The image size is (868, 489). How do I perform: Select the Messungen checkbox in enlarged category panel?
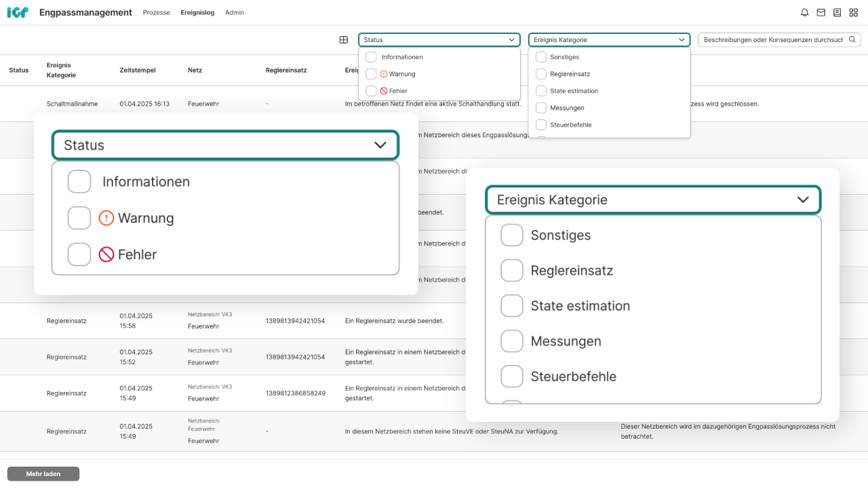pos(512,341)
